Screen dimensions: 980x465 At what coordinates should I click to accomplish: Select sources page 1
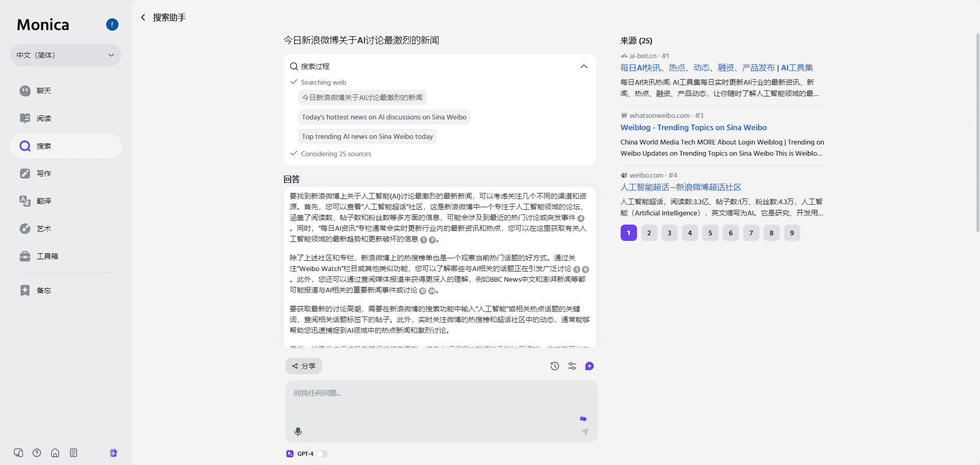click(629, 233)
